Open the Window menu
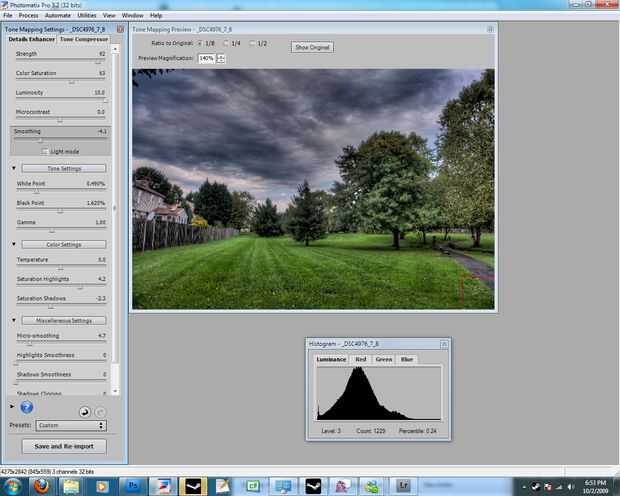The width and height of the screenshot is (620, 496). [x=132, y=15]
